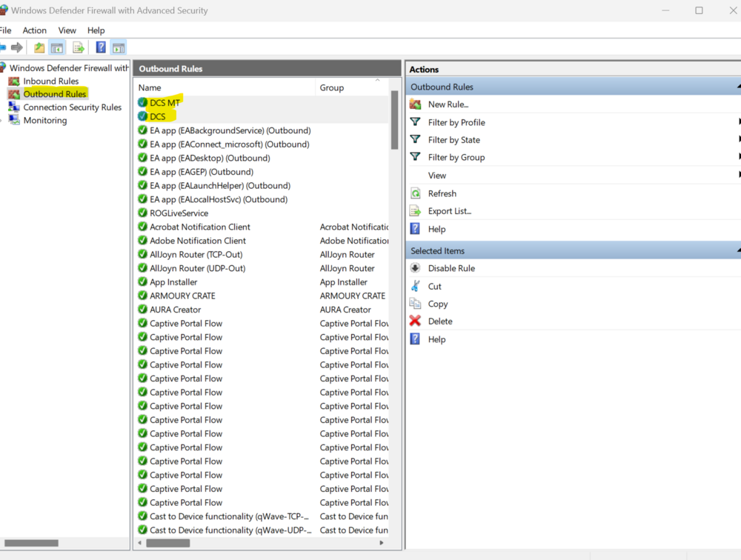
Task: Click the Delete icon under Selected Items
Action: (416, 321)
